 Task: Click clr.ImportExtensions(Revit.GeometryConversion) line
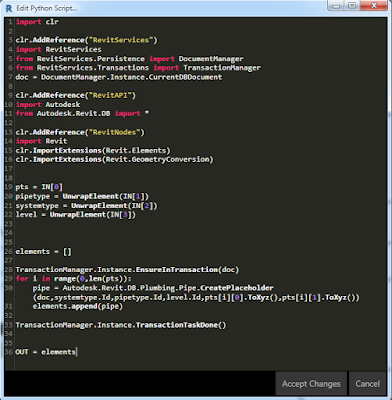click(x=114, y=160)
